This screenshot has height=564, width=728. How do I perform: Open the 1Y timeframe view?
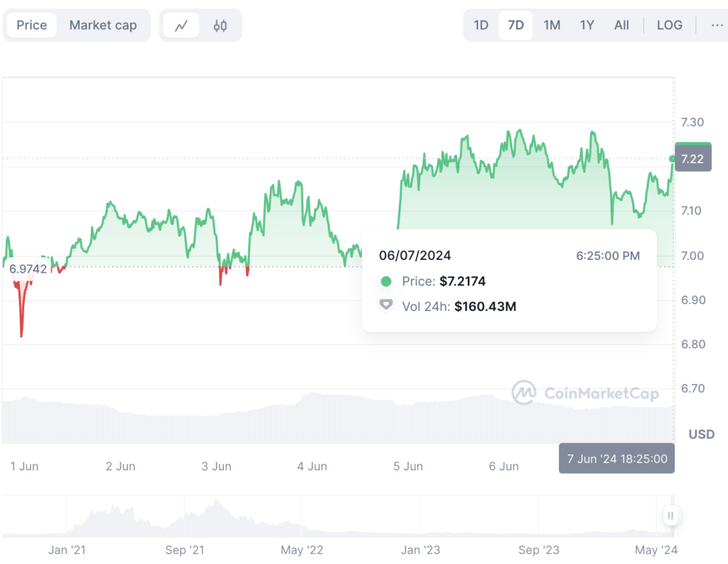click(x=587, y=25)
